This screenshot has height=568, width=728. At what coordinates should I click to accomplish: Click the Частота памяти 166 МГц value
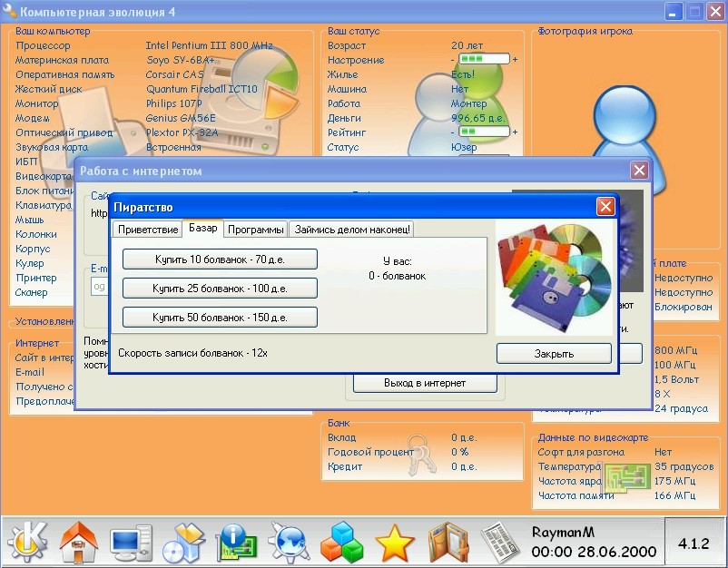coord(675,495)
